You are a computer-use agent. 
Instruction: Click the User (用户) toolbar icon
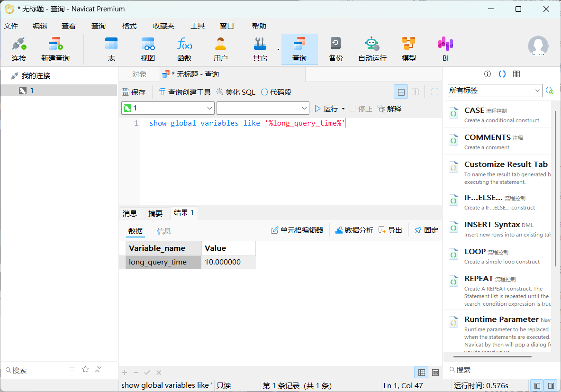pyautogui.click(x=220, y=49)
